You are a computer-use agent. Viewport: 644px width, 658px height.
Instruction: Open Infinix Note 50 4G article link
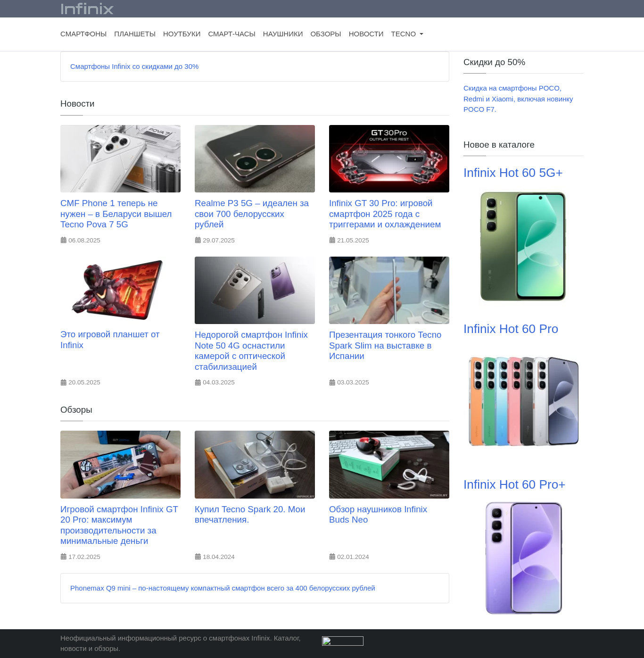pyautogui.click(x=251, y=350)
